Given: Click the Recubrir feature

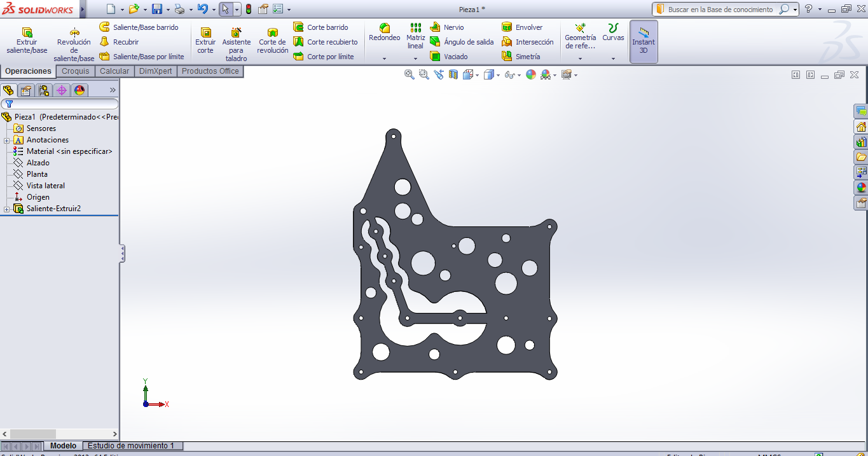Looking at the screenshot, I should pyautogui.click(x=119, y=42).
